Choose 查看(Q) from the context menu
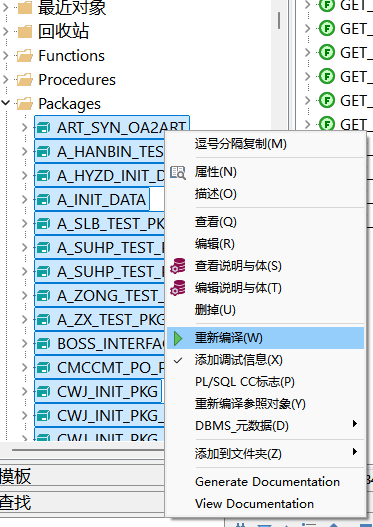 [265, 222]
